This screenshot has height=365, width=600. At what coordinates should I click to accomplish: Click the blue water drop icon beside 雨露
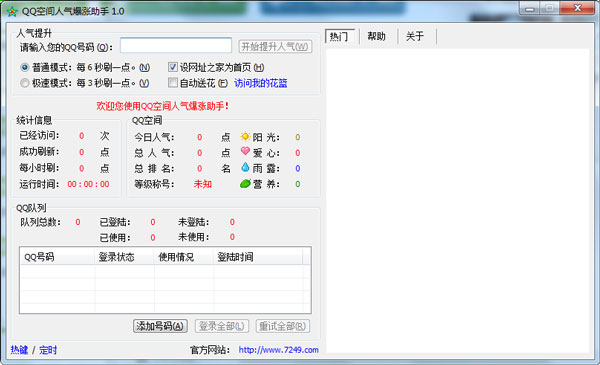245,167
